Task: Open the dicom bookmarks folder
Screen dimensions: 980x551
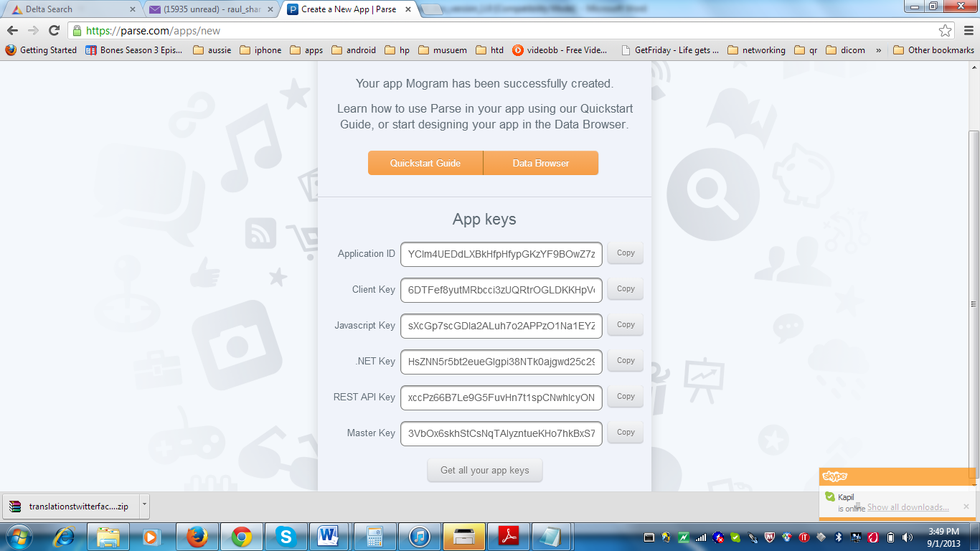Action: [846, 50]
